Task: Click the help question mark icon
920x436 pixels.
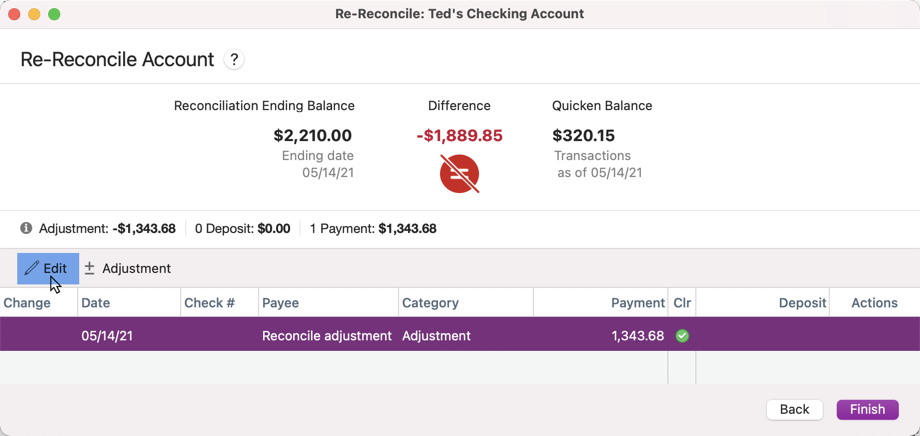Action: 234,60
